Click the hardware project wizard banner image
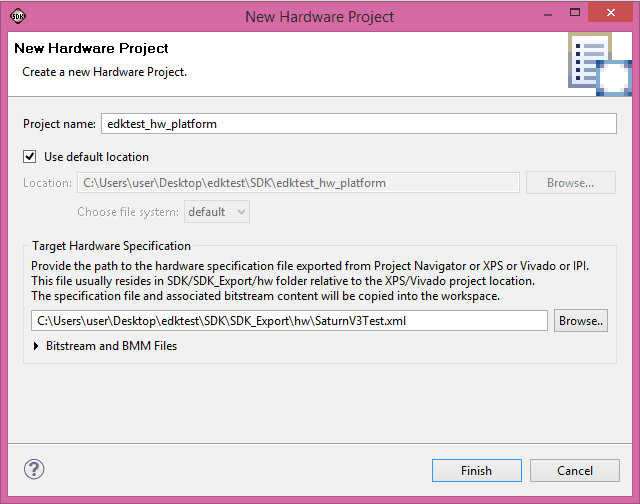 coord(600,64)
